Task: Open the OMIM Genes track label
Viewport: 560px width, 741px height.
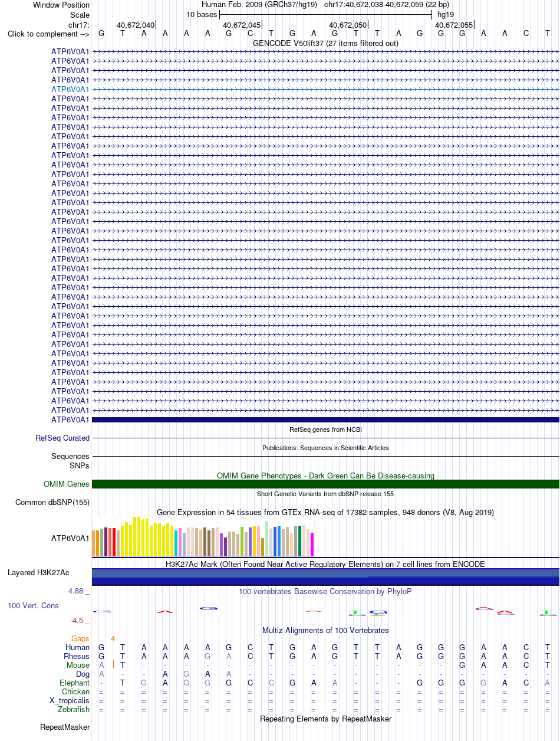Action: point(67,484)
